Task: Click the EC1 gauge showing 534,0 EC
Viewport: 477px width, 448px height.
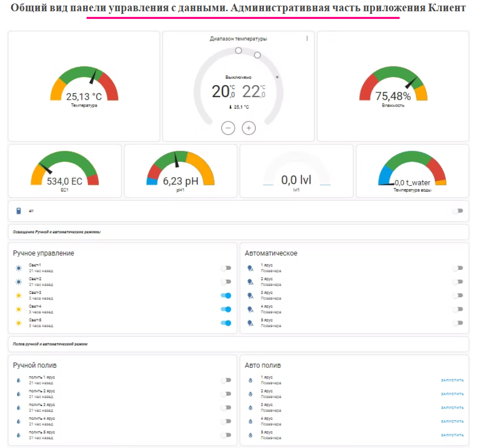Action: (64, 169)
